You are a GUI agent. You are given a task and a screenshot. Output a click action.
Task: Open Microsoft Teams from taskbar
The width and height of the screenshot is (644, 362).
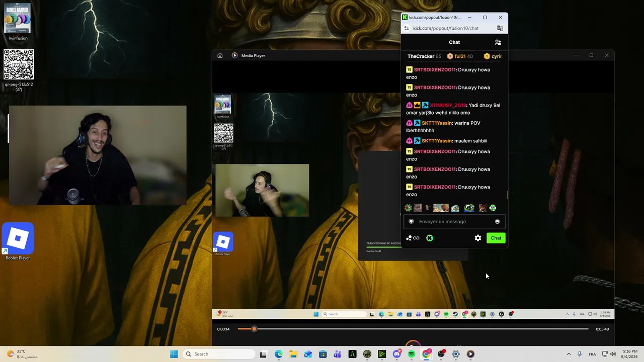click(x=338, y=354)
